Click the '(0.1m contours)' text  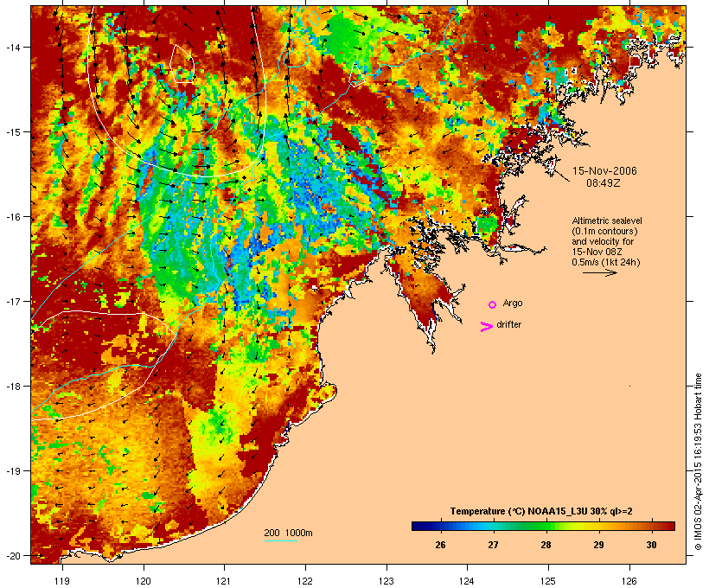[x=604, y=231]
